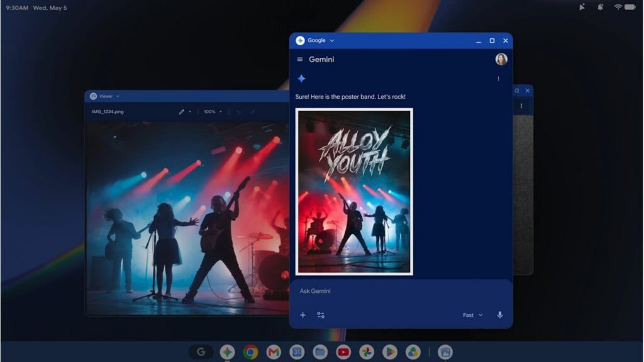Viewport: 644px width, 362px height.
Task: Open Google Photos from the shelf
Action: pos(367,352)
